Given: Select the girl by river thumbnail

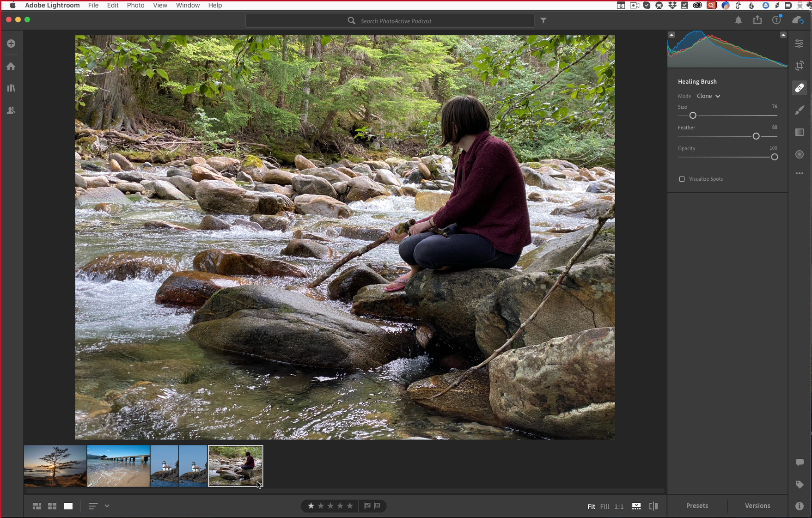Looking at the screenshot, I should (x=236, y=466).
